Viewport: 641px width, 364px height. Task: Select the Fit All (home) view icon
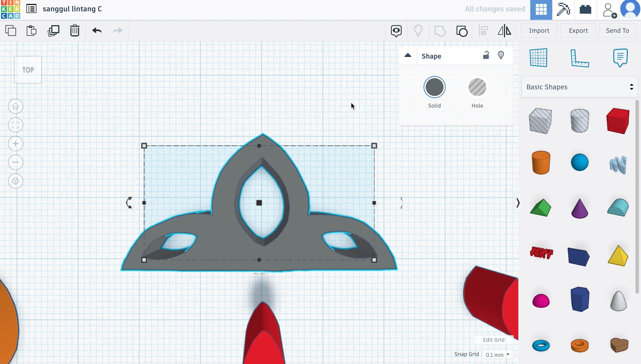tap(15, 106)
